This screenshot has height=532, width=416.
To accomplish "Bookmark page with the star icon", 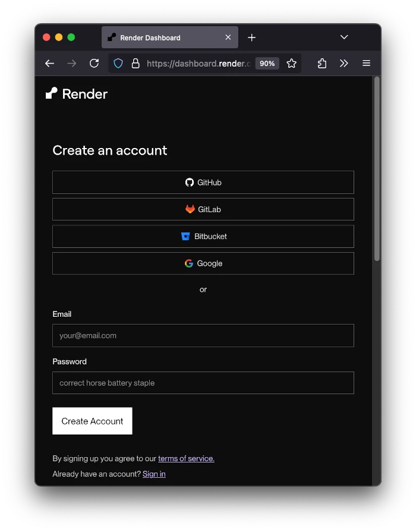I will 291,64.
